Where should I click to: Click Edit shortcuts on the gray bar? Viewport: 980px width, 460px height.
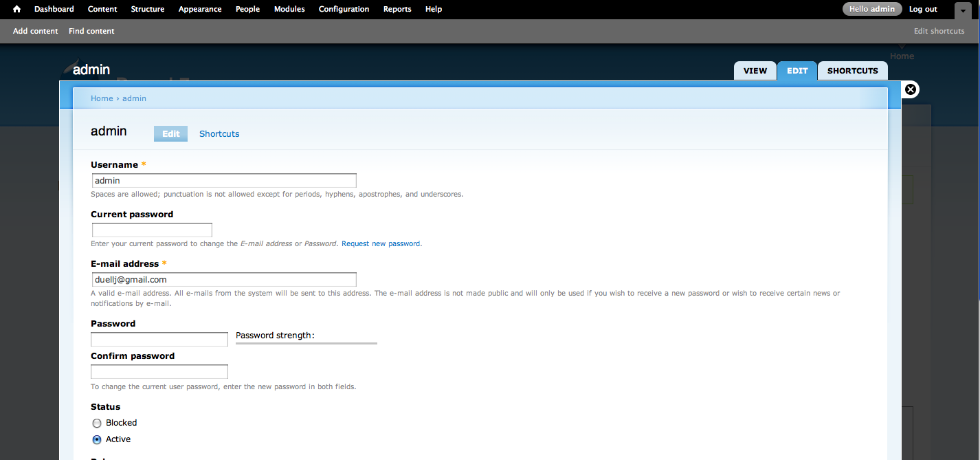click(939, 31)
